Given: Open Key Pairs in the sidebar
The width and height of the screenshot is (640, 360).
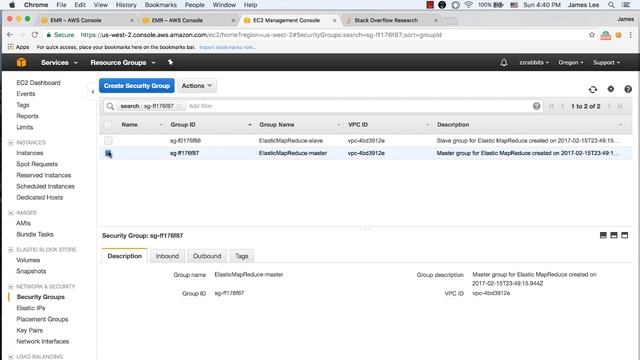Looking at the screenshot, I should click(29, 330).
